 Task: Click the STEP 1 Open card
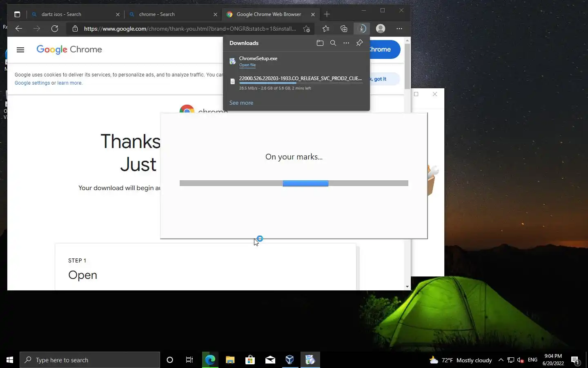tap(205, 267)
